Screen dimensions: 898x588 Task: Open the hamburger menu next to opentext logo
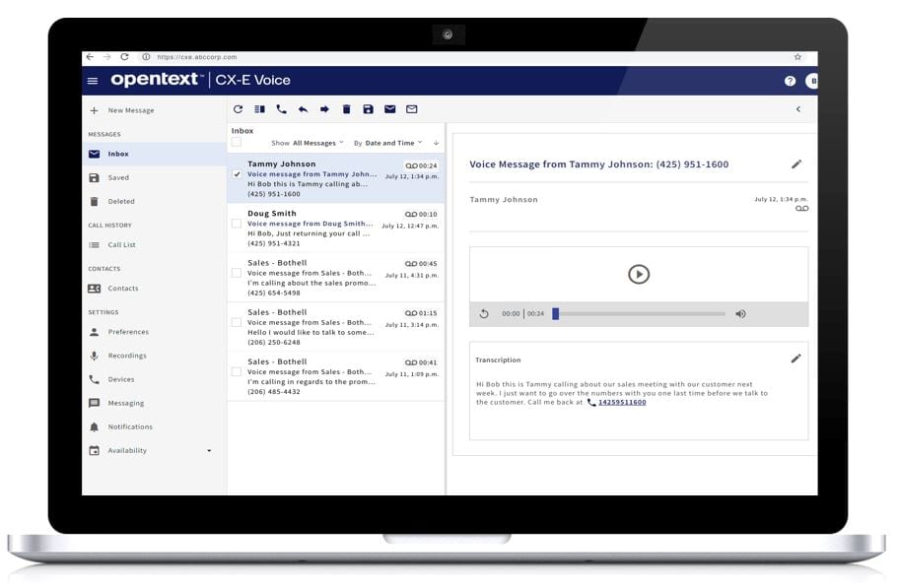tap(92, 80)
